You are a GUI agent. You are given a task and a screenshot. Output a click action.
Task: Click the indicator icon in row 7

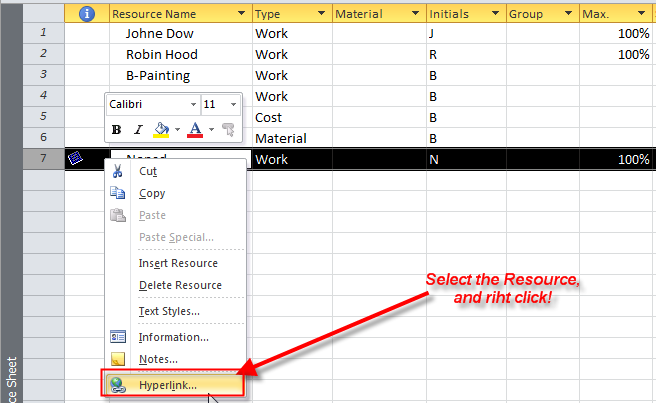pyautogui.click(x=73, y=159)
